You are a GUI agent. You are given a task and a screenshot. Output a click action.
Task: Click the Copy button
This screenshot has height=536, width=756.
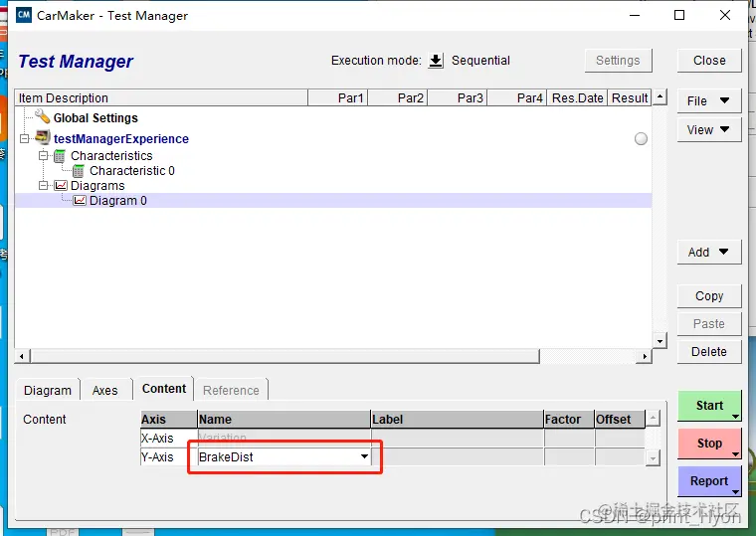(709, 296)
